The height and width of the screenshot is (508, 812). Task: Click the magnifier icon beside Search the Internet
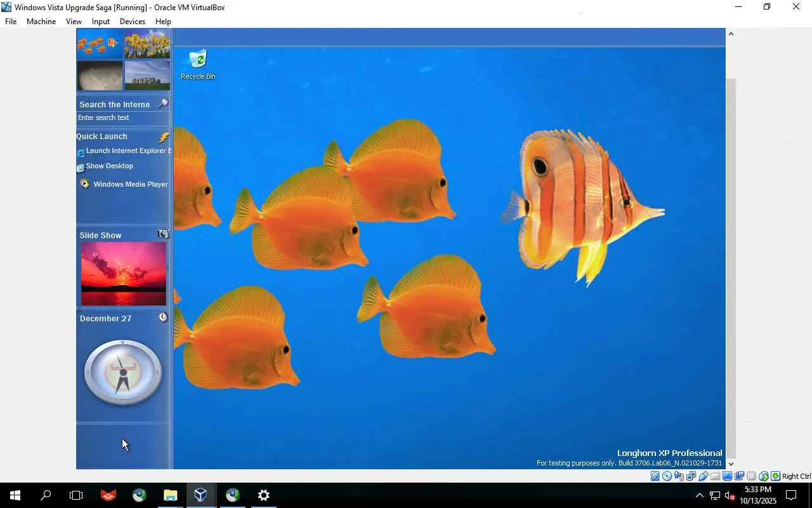click(163, 104)
